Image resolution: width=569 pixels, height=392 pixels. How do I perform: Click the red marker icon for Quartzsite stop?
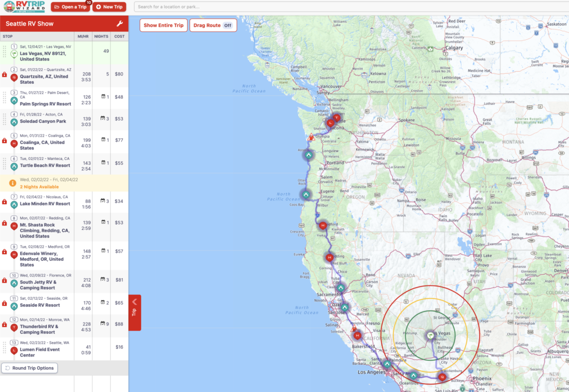click(14, 77)
